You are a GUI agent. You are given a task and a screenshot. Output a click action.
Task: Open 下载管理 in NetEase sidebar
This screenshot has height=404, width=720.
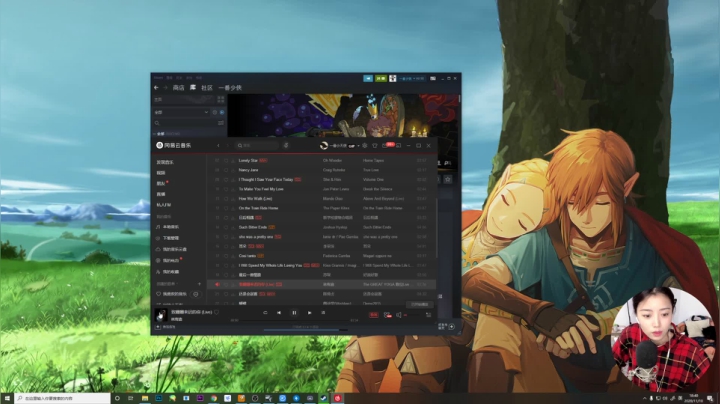168,238
